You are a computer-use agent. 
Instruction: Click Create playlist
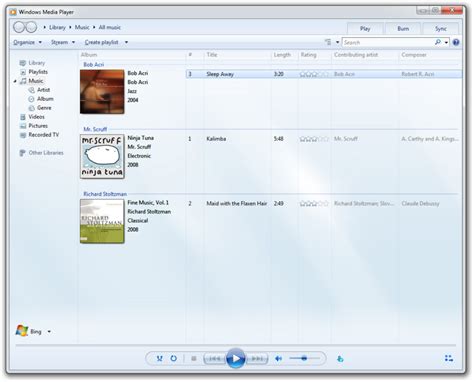101,42
